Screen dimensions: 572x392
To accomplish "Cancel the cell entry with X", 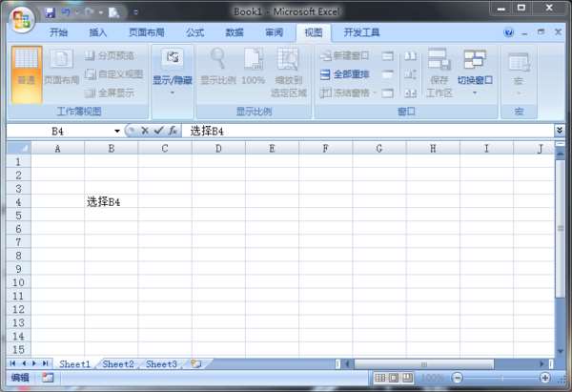I will coord(145,131).
